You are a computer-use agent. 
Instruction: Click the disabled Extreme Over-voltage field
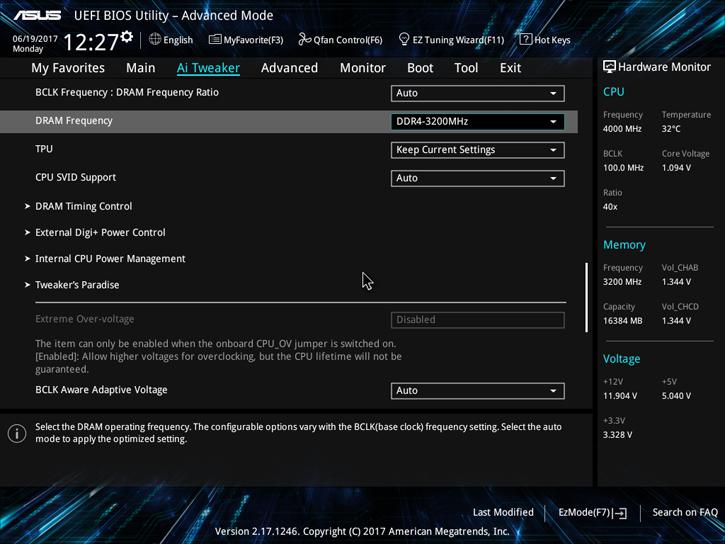pyautogui.click(x=477, y=320)
